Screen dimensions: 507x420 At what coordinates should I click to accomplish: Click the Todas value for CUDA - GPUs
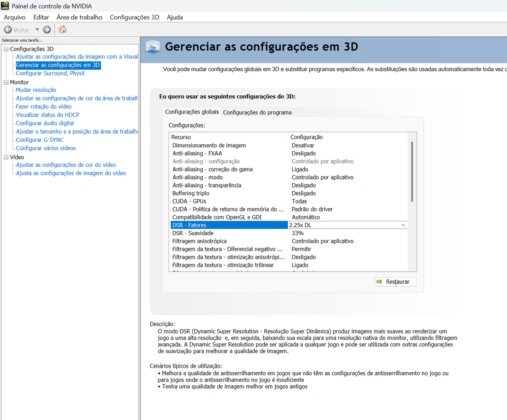pos(299,201)
